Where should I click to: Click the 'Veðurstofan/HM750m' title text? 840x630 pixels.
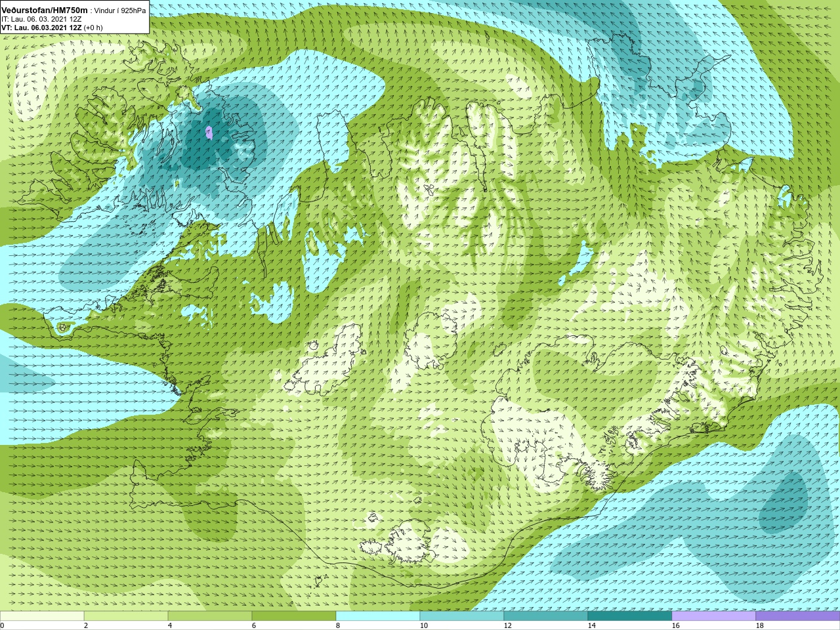[x=44, y=10]
